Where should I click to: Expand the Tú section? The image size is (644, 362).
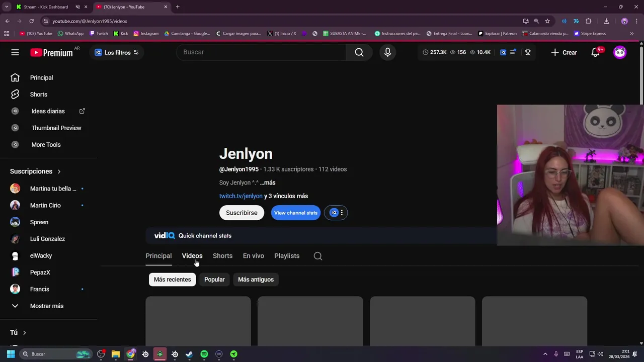18,332
